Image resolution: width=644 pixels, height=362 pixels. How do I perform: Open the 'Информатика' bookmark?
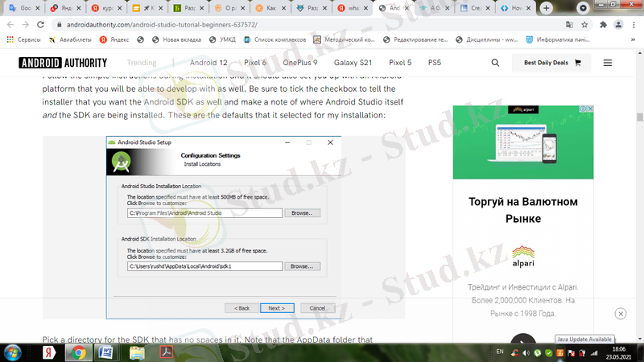click(558, 39)
